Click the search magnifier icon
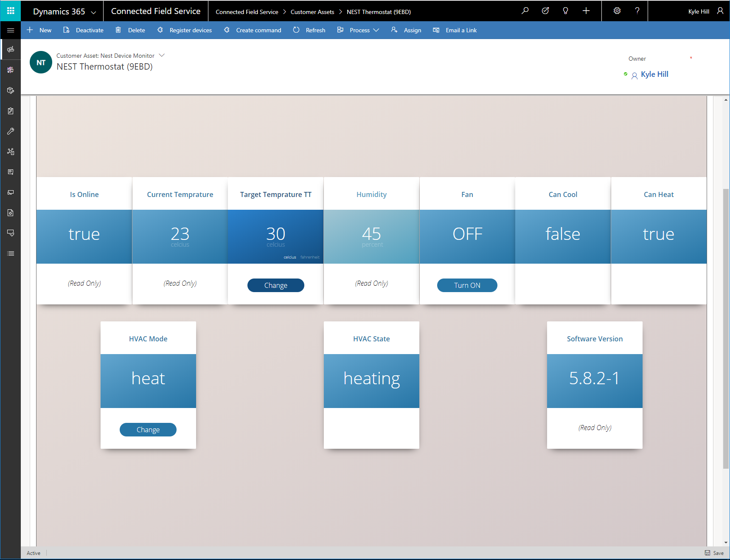This screenshot has height=560, width=730. click(525, 11)
